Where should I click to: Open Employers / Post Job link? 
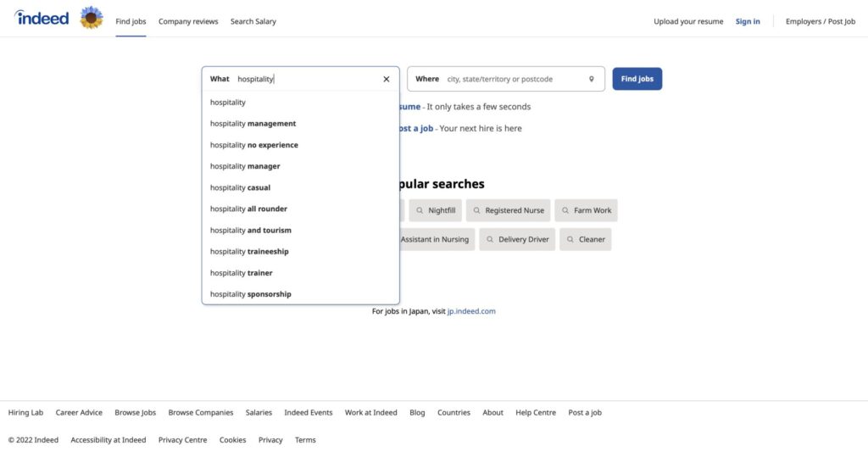tap(821, 21)
